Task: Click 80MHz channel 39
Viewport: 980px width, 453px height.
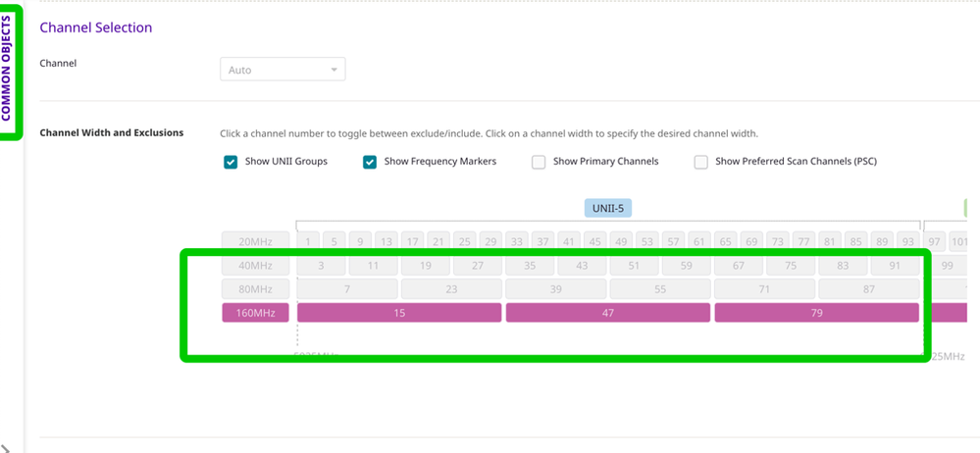Action: (x=555, y=289)
